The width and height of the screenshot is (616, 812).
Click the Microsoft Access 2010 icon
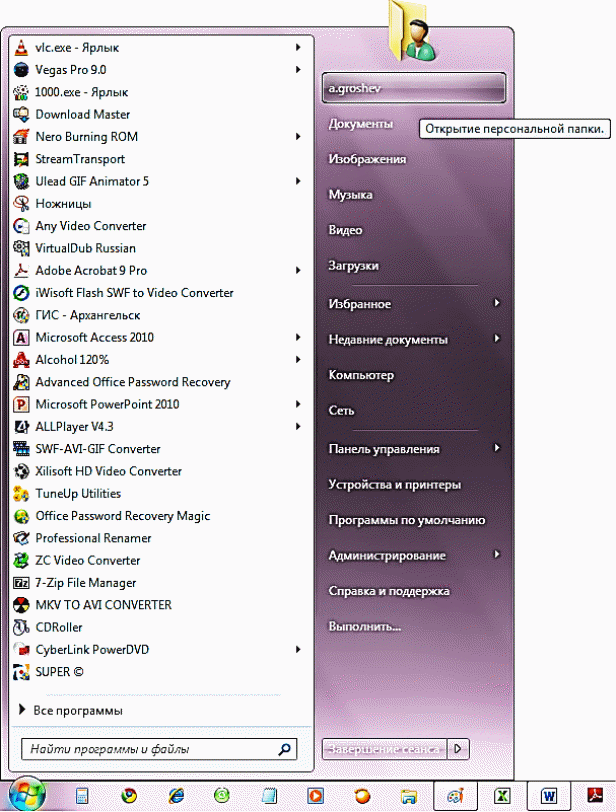pyautogui.click(x=21, y=338)
